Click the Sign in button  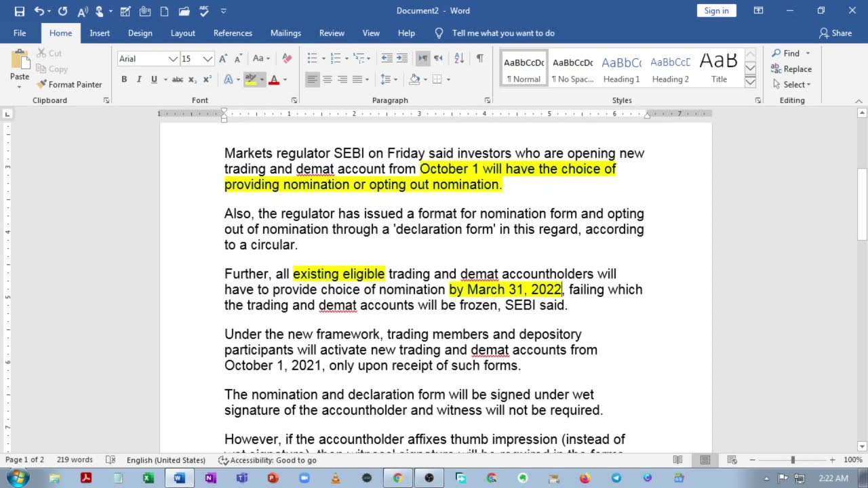(716, 11)
